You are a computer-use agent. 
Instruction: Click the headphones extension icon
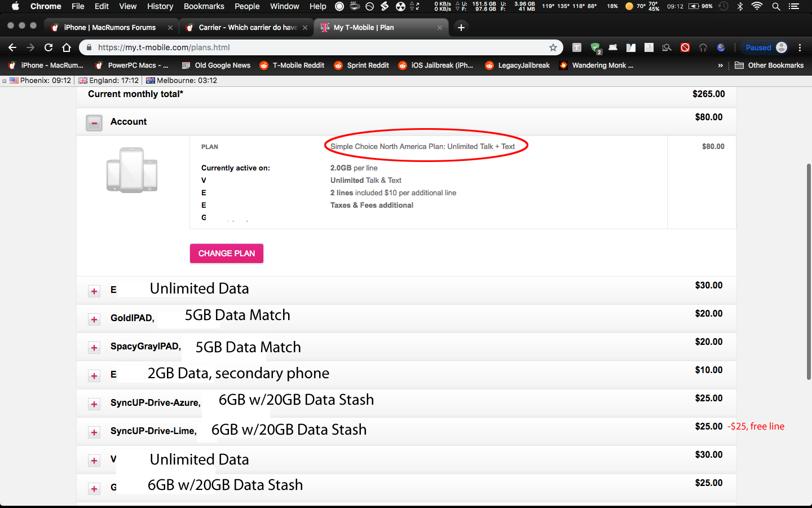click(x=703, y=47)
